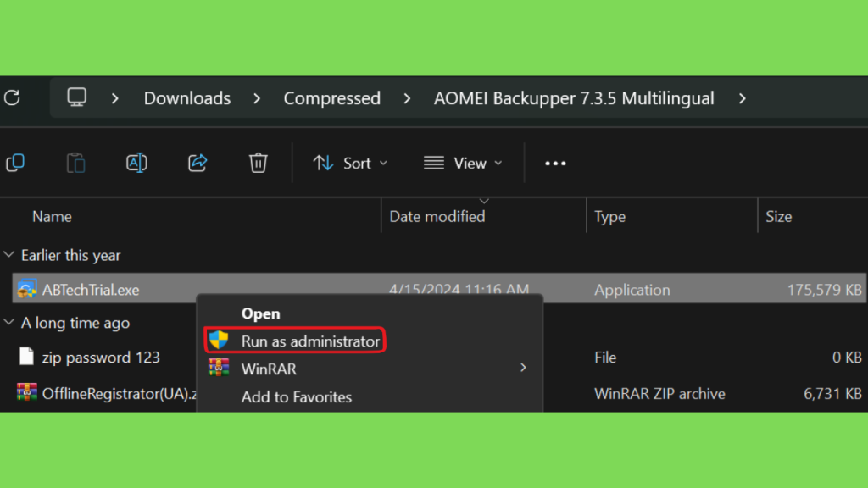Click the 175,579 KB size cell
This screenshot has width=868, height=488.
coord(824,290)
